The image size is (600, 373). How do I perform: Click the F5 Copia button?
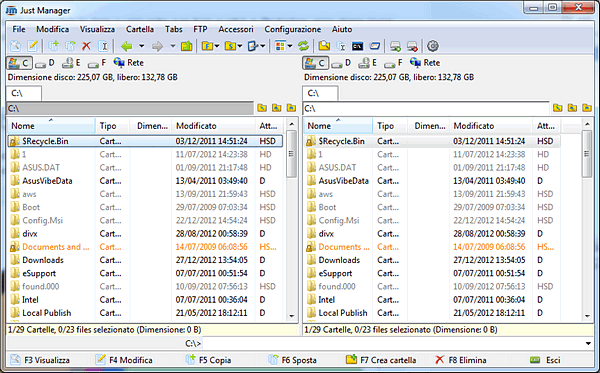pos(209,360)
